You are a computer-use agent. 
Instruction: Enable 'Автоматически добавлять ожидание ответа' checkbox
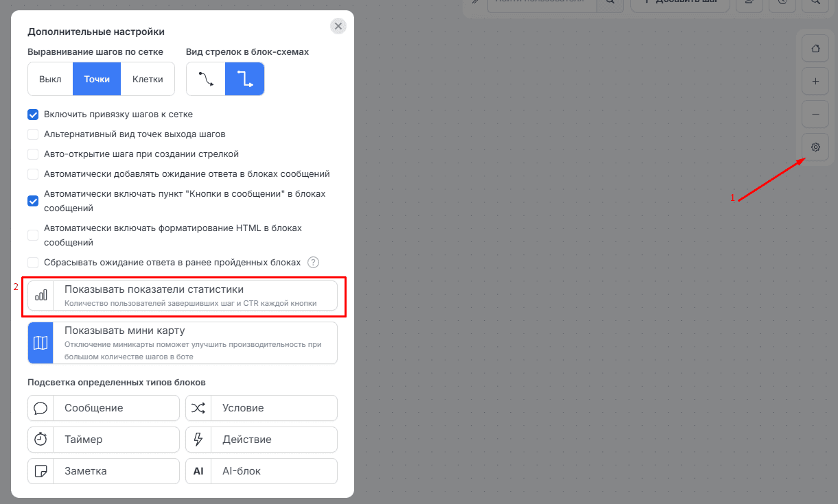click(x=33, y=174)
